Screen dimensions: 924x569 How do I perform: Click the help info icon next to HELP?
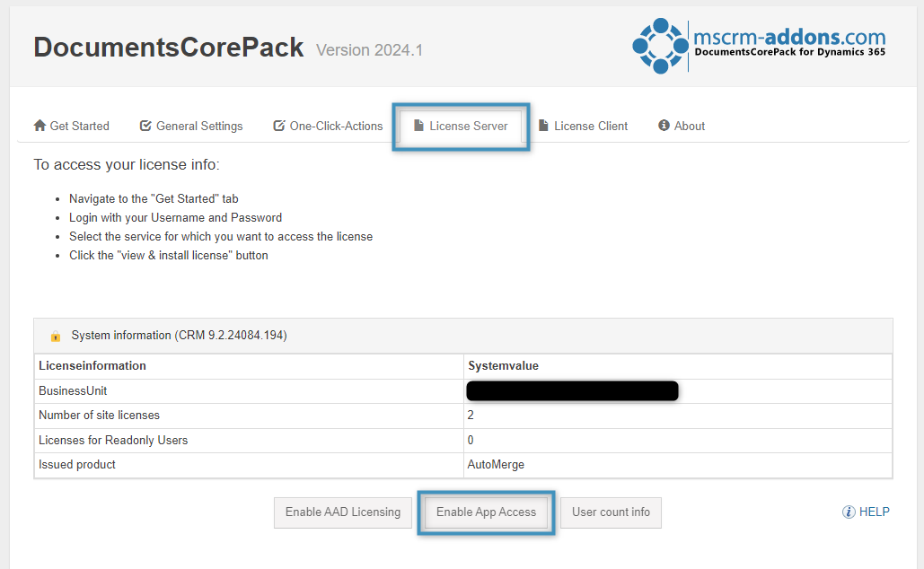849,512
